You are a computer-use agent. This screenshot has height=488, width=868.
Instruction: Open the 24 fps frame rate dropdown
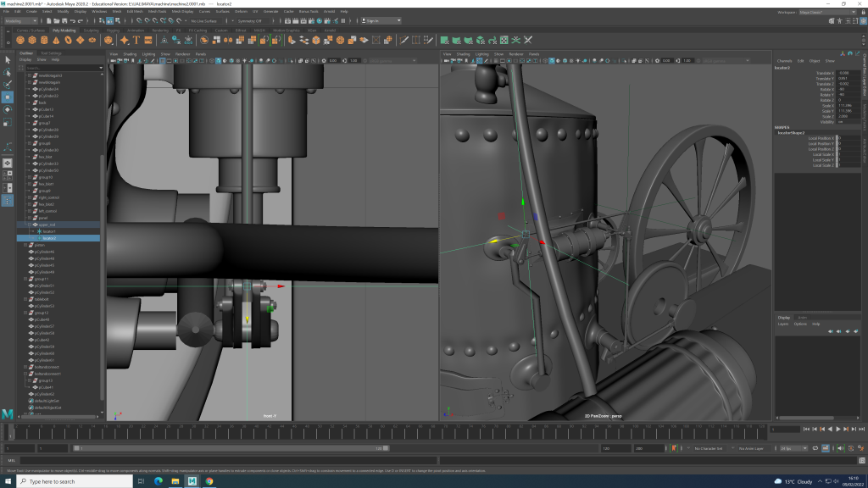(x=793, y=448)
